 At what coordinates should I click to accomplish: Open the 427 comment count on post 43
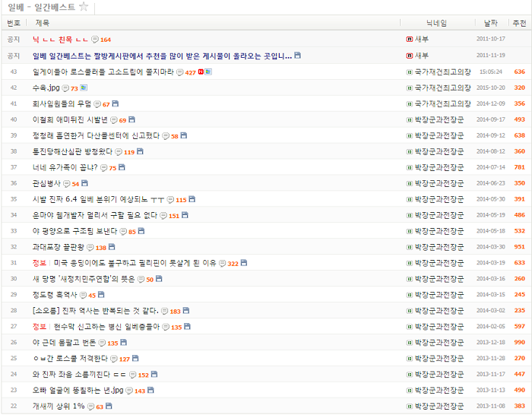pos(191,72)
